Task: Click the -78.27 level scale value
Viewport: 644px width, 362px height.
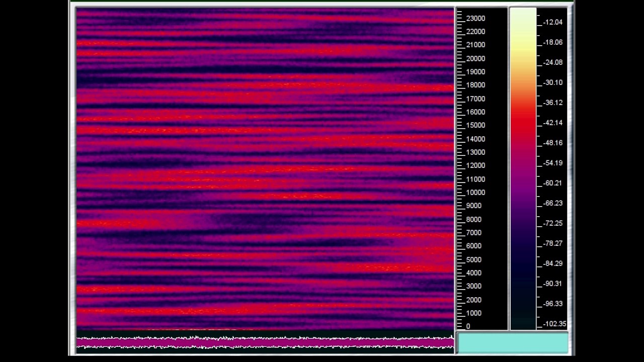Action: (553, 243)
